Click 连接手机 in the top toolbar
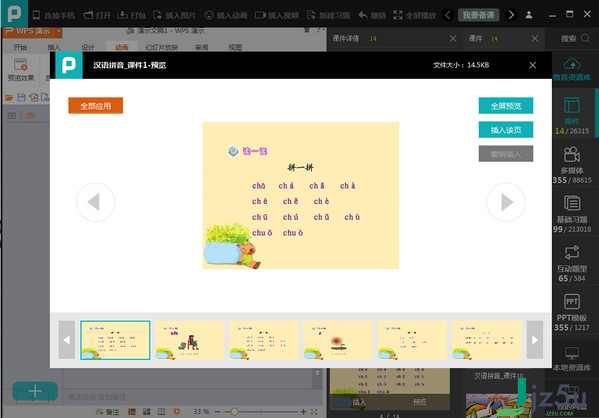 pos(54,15)
